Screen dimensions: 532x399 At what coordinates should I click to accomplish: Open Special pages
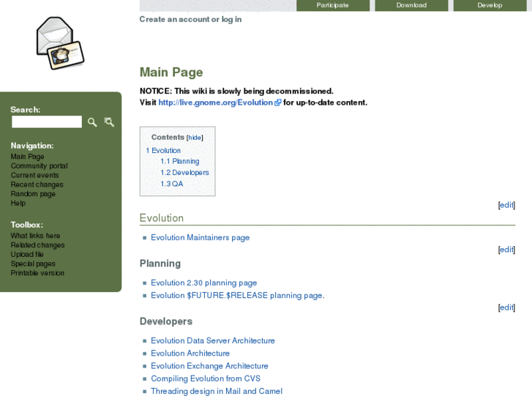(33, 264)
